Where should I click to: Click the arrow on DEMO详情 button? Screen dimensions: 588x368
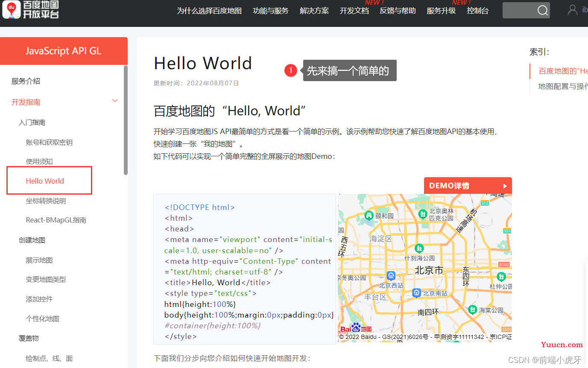(x=505, y=186)
